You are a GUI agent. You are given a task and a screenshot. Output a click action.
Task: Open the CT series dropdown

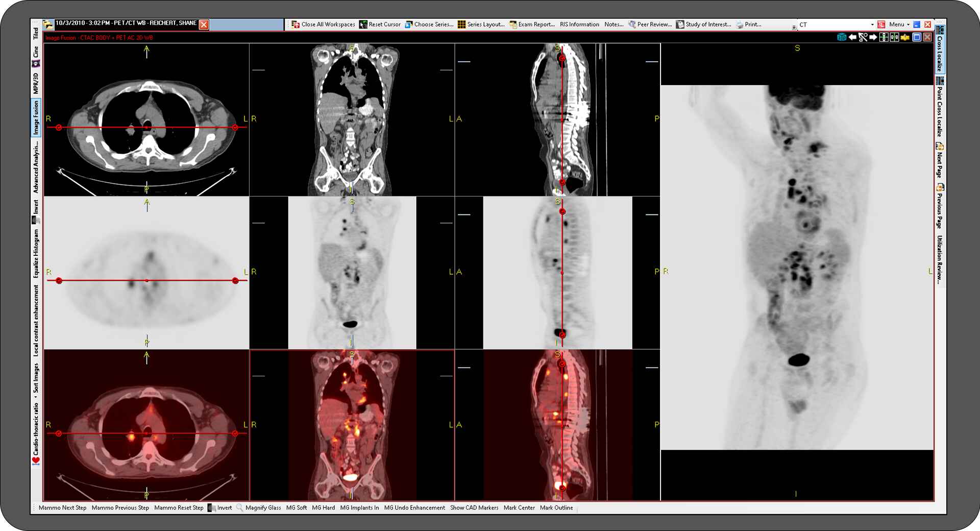(871, 24)
